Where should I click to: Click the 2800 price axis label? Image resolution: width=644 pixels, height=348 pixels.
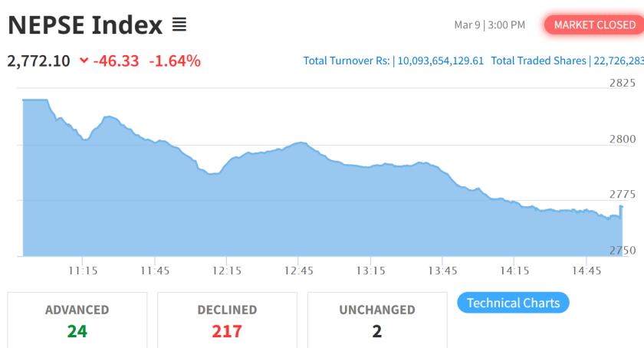pos(622,139)
